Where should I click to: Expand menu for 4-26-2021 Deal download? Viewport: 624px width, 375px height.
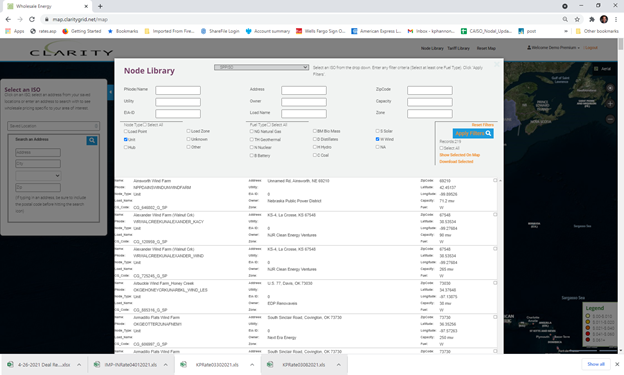79,364
